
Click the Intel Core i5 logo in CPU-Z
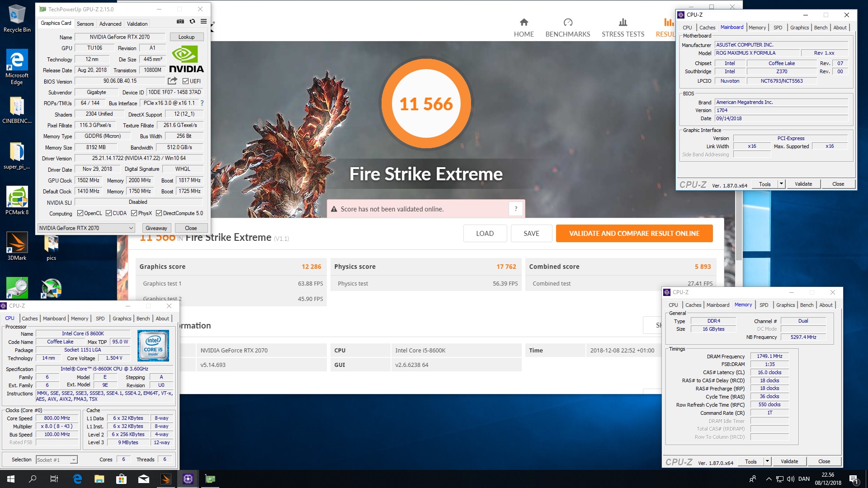tap(153, 346)
